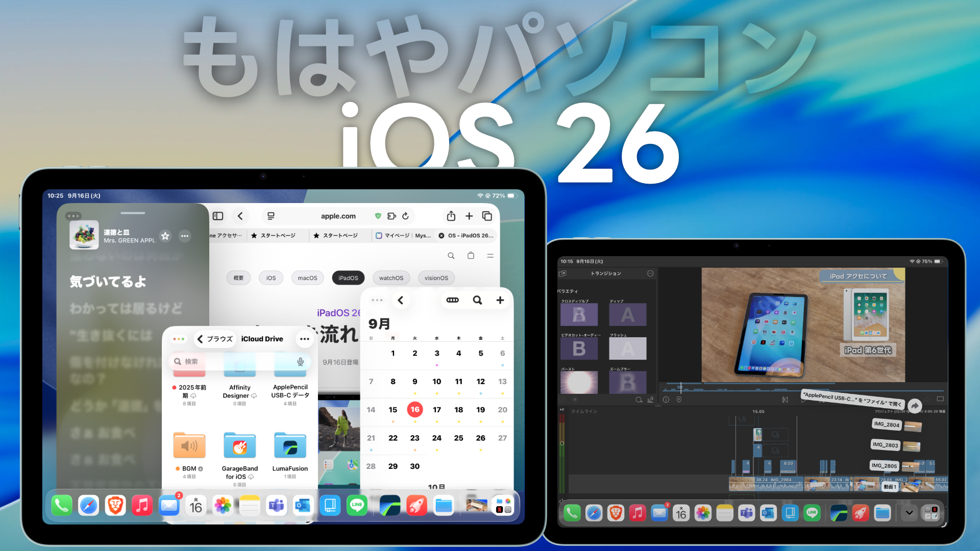This screenshot has height=551, width=980.
Task: Open apple.com shopping bag
Action: 471,256
